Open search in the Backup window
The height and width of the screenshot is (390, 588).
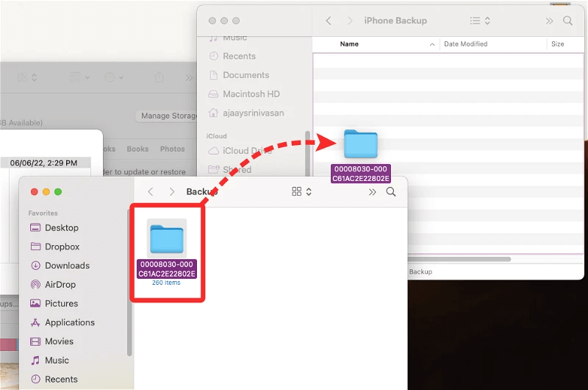[x=391, y=192]
